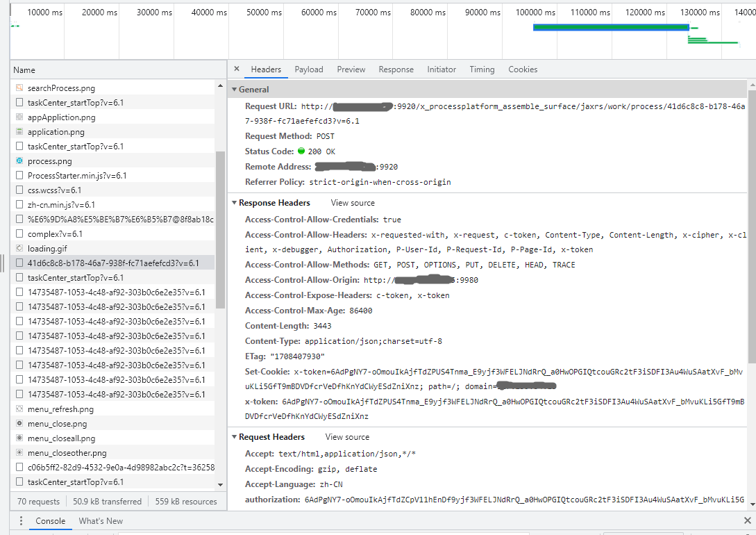756x535 pixels.
Task: Collapse the Response Headers section
Action: pos(235,203)
